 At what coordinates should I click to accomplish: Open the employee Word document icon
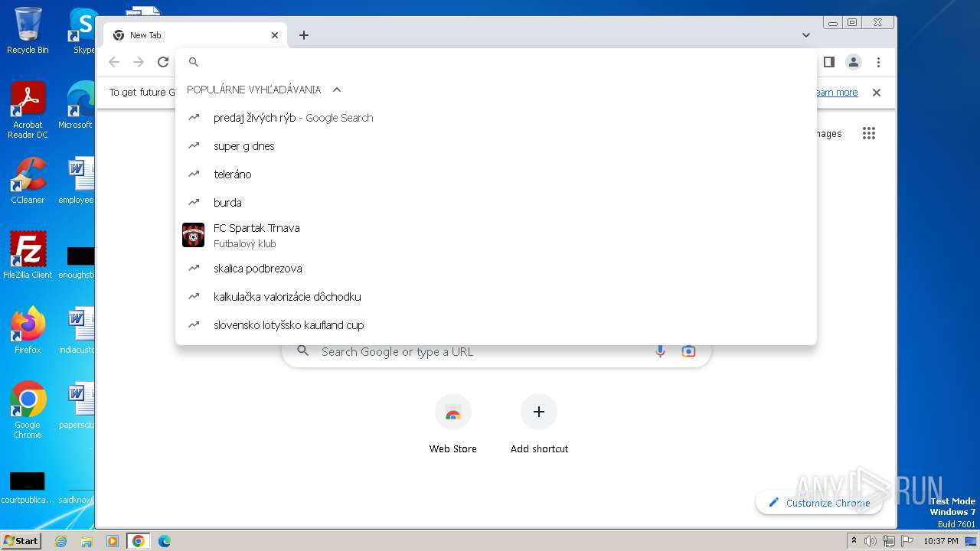pos(78,181)
